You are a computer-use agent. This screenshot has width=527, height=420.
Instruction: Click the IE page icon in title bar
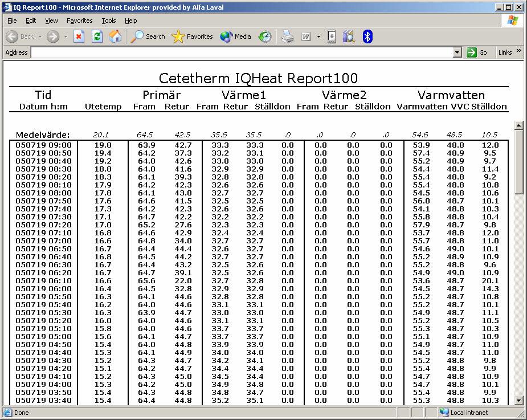point(7,7)
